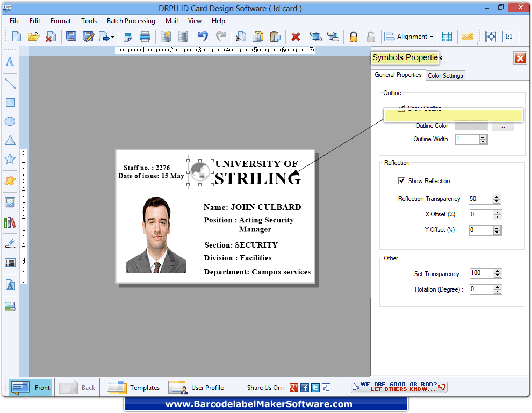The width and height of the screenshot is (532, 413).
Task: Click the Reflection Transparency input field
Action: 480,199
